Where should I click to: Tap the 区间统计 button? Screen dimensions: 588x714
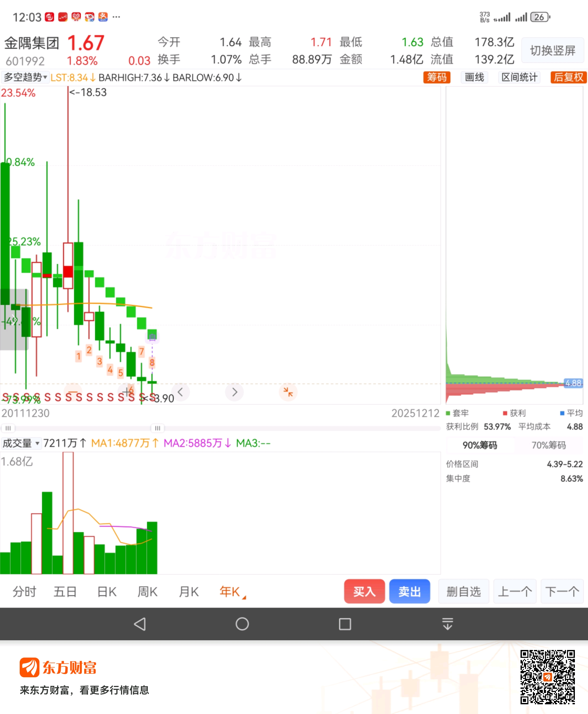click(x=519, y=77)
